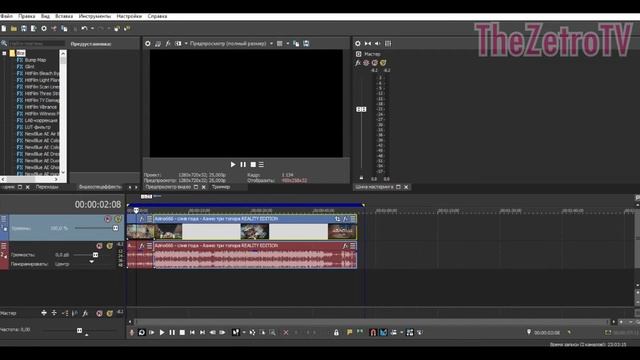Image resolution: width=640 pixels, height=360 pixels.
Task: Play the timeline from the transport bar
Action: tap(162, 333)
